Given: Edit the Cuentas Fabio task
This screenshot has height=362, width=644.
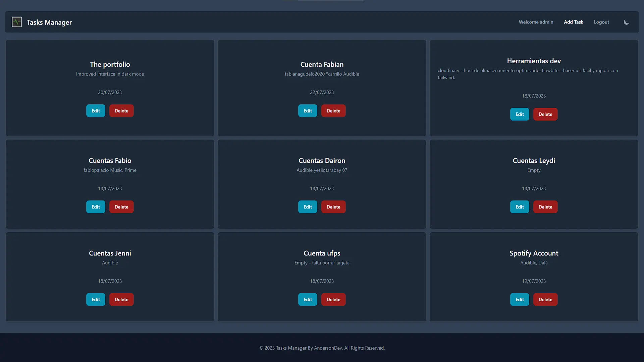Looking at the screenshot, I should [96, 207].
